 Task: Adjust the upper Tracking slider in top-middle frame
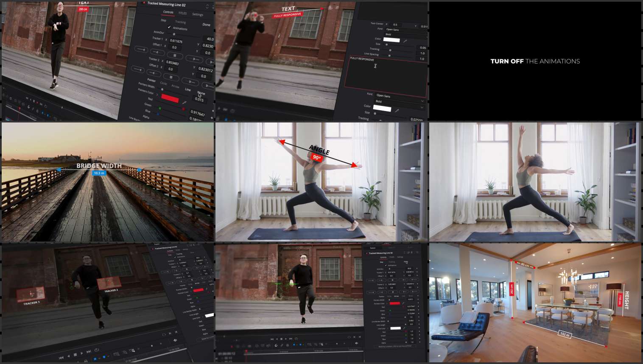click(x=390, y=50)
